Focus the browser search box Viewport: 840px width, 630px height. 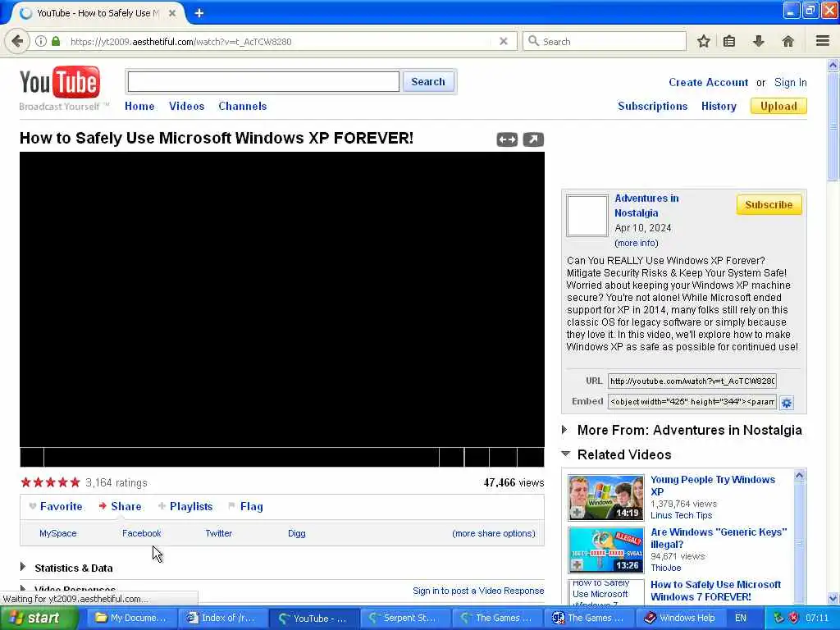pyautogui.click(x=605, y=41)
